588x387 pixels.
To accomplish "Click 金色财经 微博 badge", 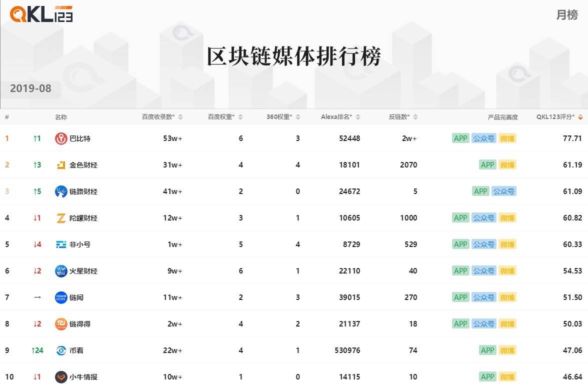I will [507, 165].
